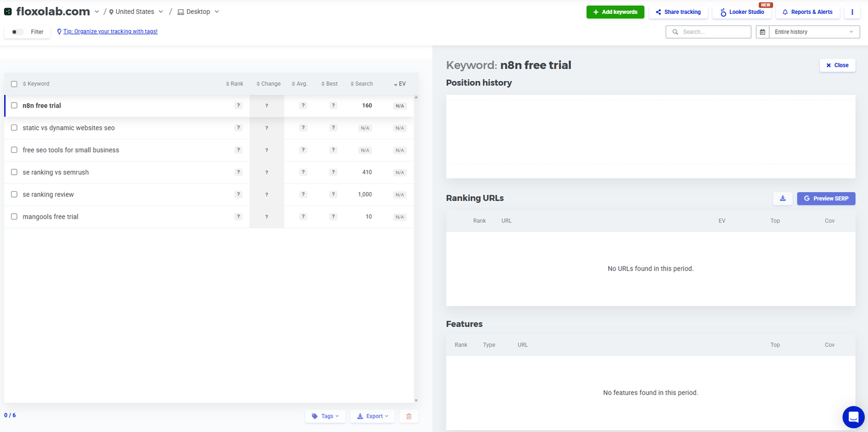Click the Share tracking button
The height and width of the screenshot is (432, 868).
[678, 12]
